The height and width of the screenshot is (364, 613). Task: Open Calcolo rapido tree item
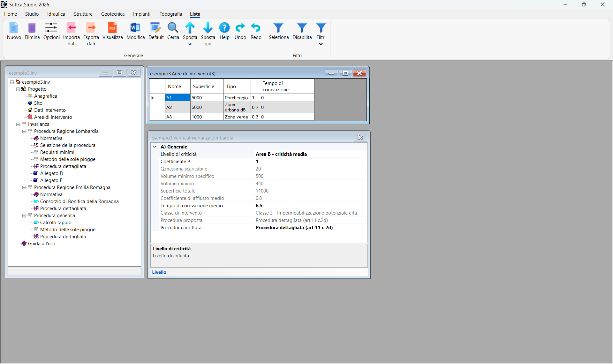pyautogui.click(x=56, y=223)
